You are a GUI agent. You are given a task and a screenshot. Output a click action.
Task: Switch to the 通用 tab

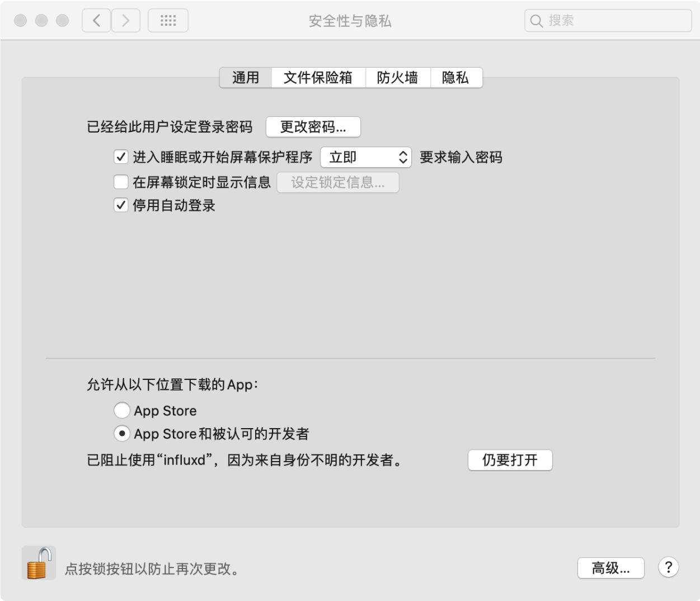[x=246, y=77]
